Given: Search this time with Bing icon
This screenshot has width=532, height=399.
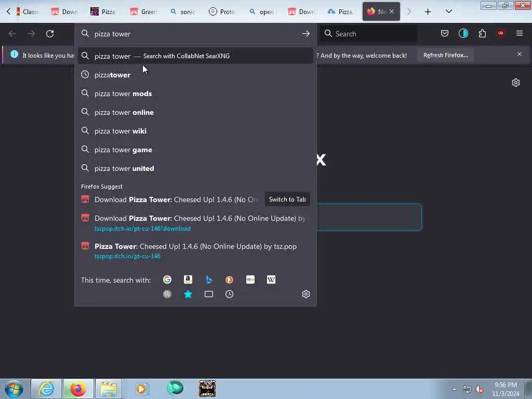Looking at the screenshot, I should tap(209, 280).
